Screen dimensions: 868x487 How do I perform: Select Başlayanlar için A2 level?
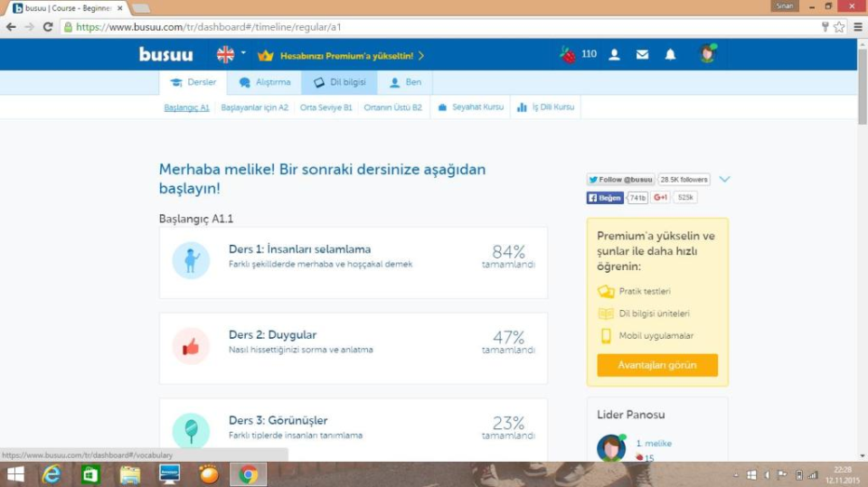click(x=255, y=108)
